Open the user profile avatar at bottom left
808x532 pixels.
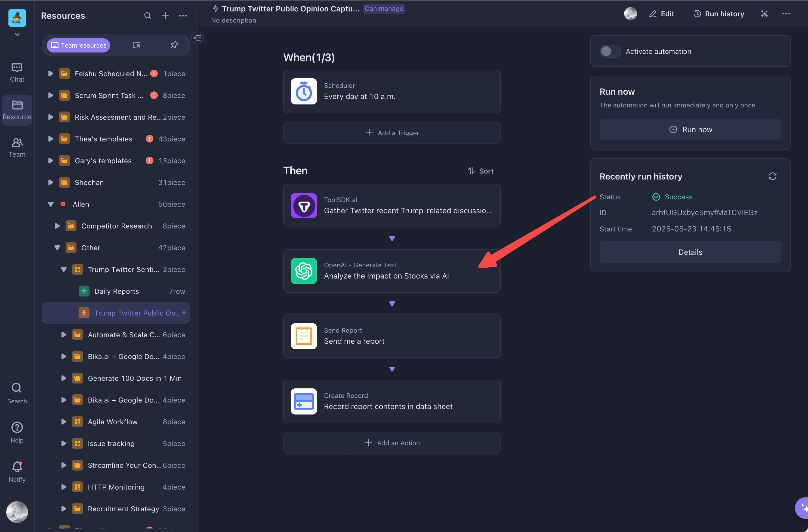point(17,512)
